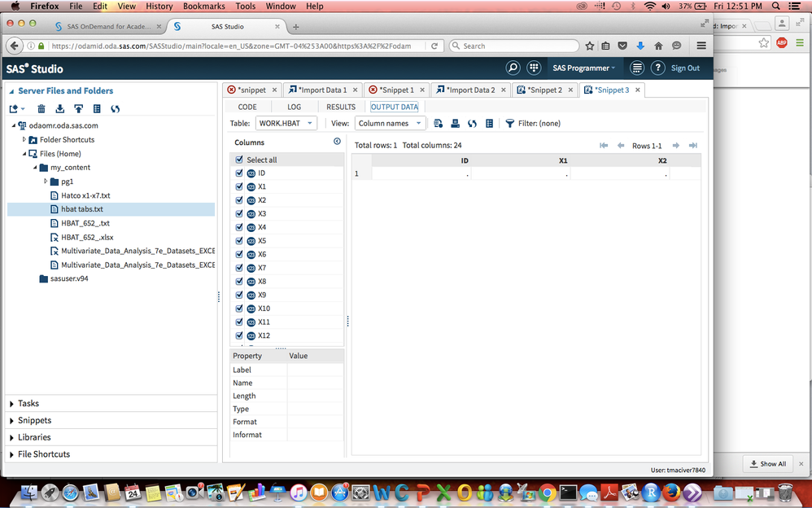This screenshot has width=812, height=508.
Task: Click the Upload icon in Server Files toolbar
Action: (79, 109)
